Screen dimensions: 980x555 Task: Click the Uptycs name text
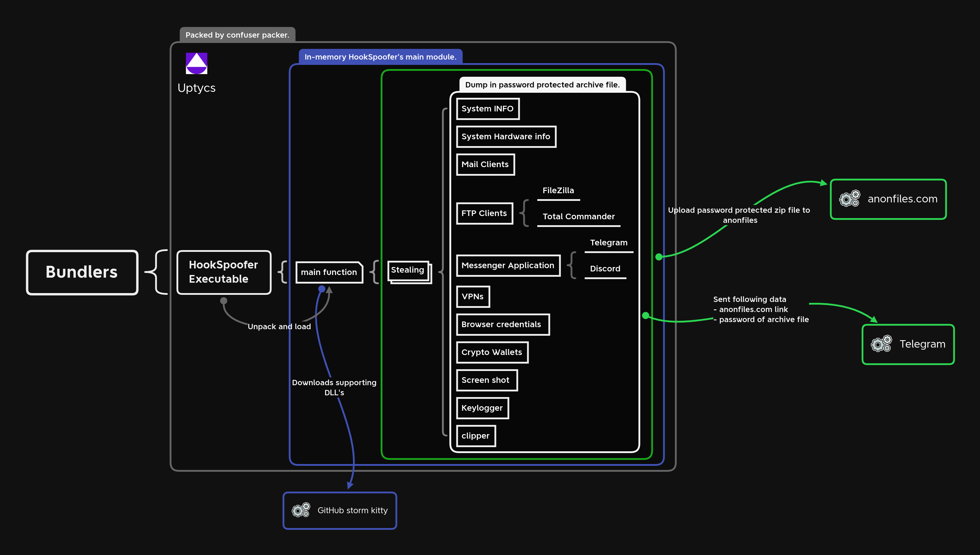coord(196,88)
